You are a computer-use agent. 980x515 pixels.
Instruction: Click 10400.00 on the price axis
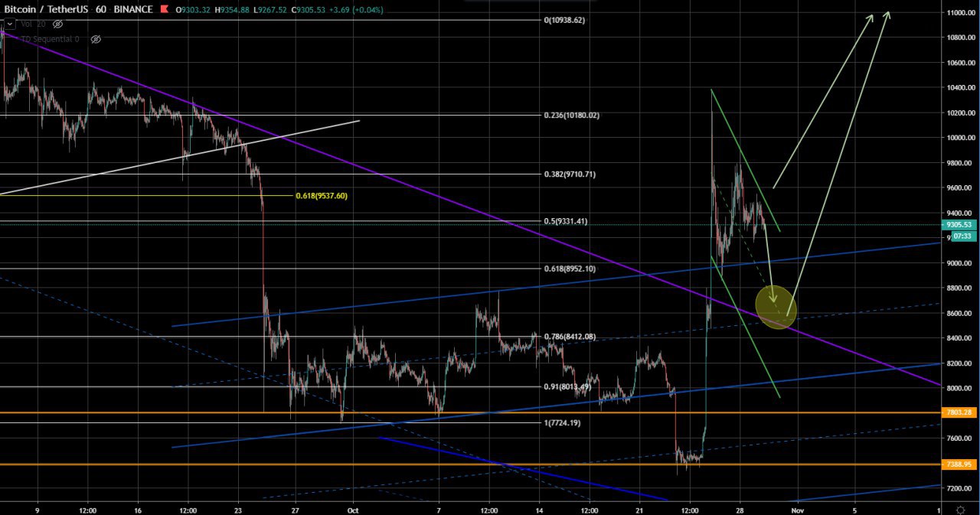pos(962,89)
